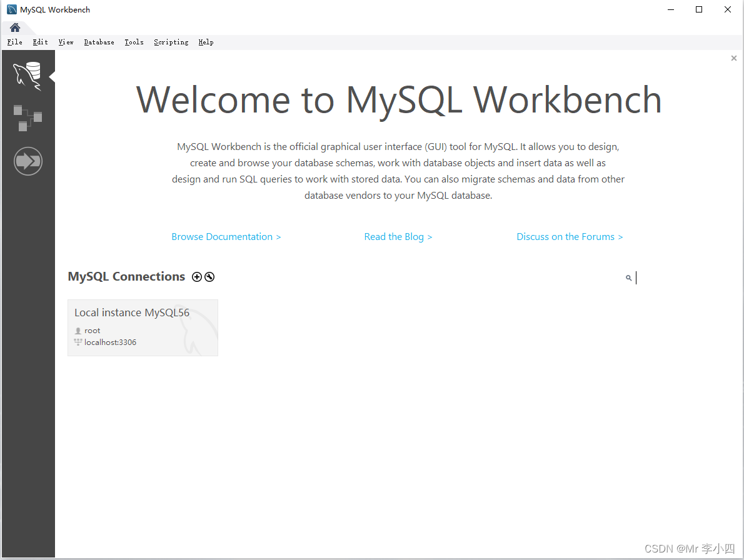This screenshot has height=560, width=744.
Task: Close the welcome message with the small X
Action: (x=734, y=58)
